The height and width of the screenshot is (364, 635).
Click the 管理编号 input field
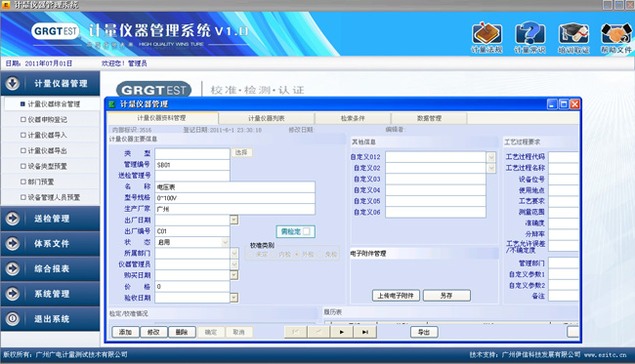point(192,165)
